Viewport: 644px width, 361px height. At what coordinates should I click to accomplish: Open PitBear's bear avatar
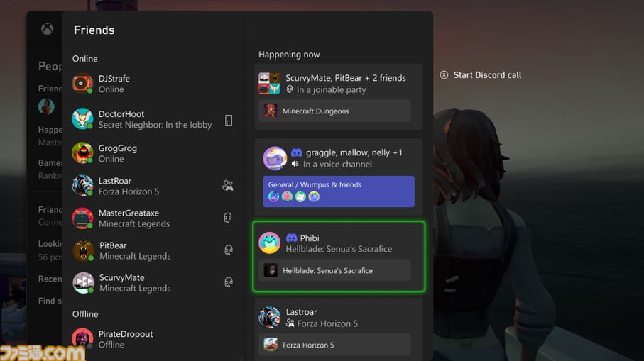pyautogui.click(x=83, y=250)
